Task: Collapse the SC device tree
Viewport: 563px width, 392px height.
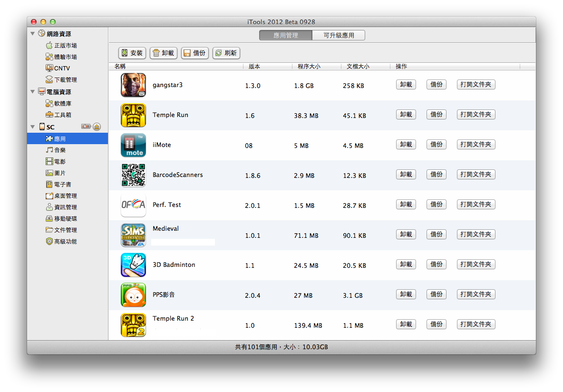Action: coord(33,127)
